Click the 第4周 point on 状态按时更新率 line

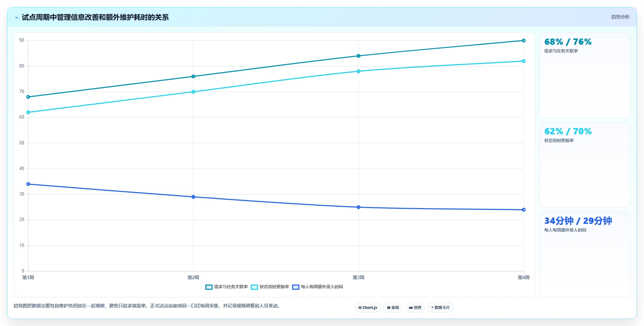[524, 61]
